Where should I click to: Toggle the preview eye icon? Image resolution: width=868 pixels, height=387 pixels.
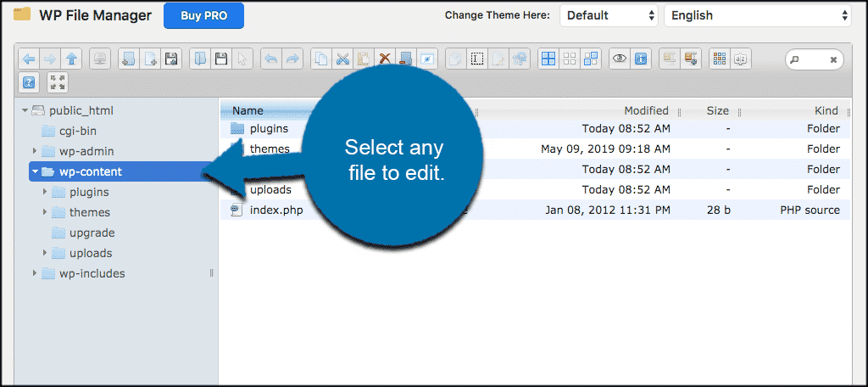[620, 59]
